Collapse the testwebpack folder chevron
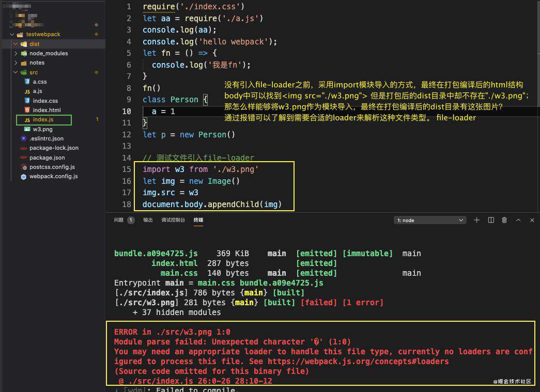Viewport: 540px width, 392px height. point(12,35)
